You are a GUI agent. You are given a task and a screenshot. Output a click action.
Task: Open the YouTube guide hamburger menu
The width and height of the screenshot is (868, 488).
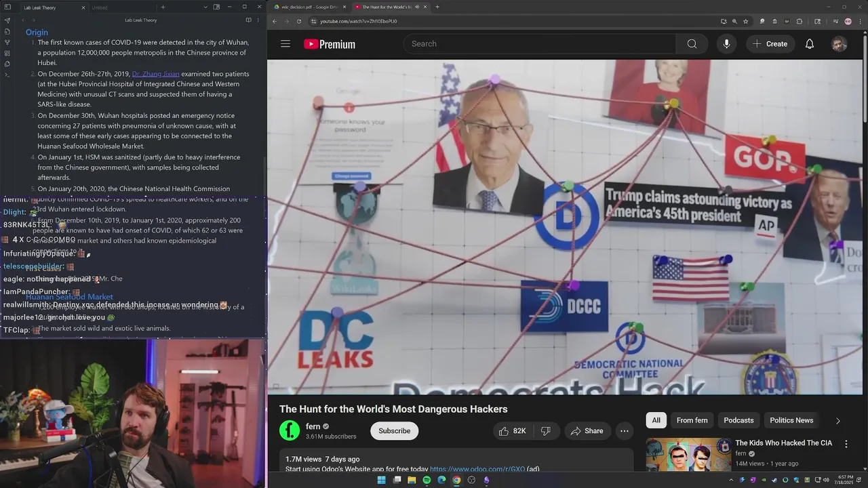(285, 44)
